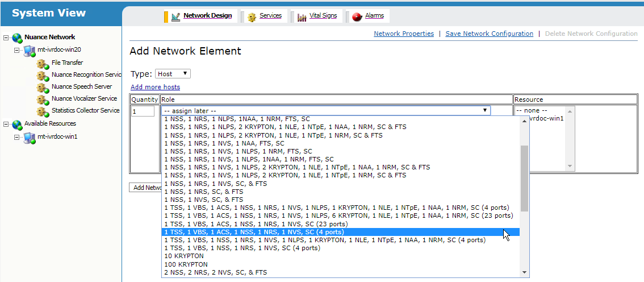
Task: Collapse the Nuance Network tree node
Action: click(6, 38)
